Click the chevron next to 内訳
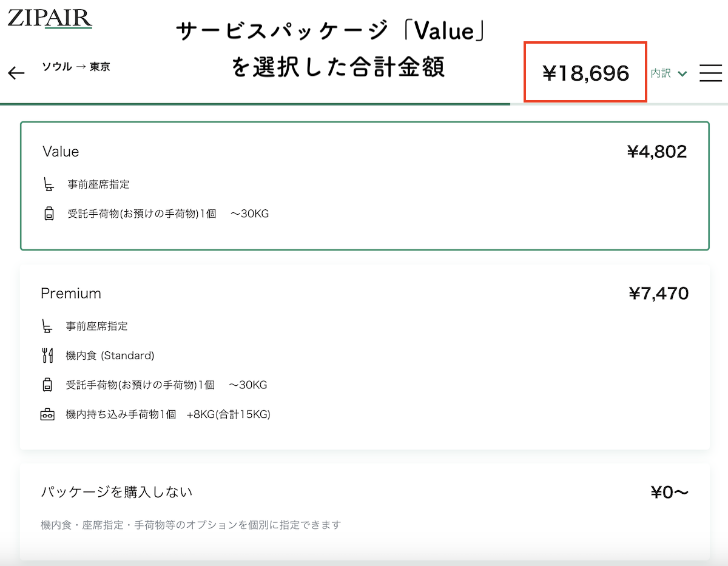This screenshot has width=728, height=566. click(x=681, y=73)
